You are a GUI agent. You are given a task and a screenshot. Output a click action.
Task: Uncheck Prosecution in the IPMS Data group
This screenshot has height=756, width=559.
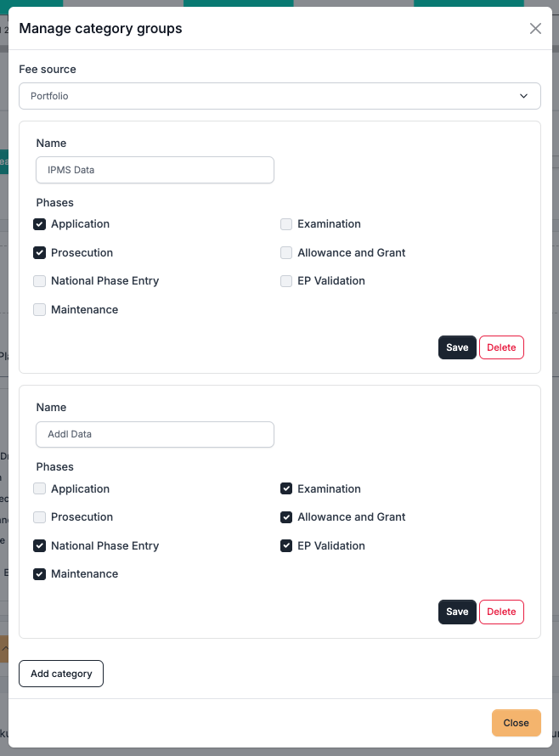(39, 252)
